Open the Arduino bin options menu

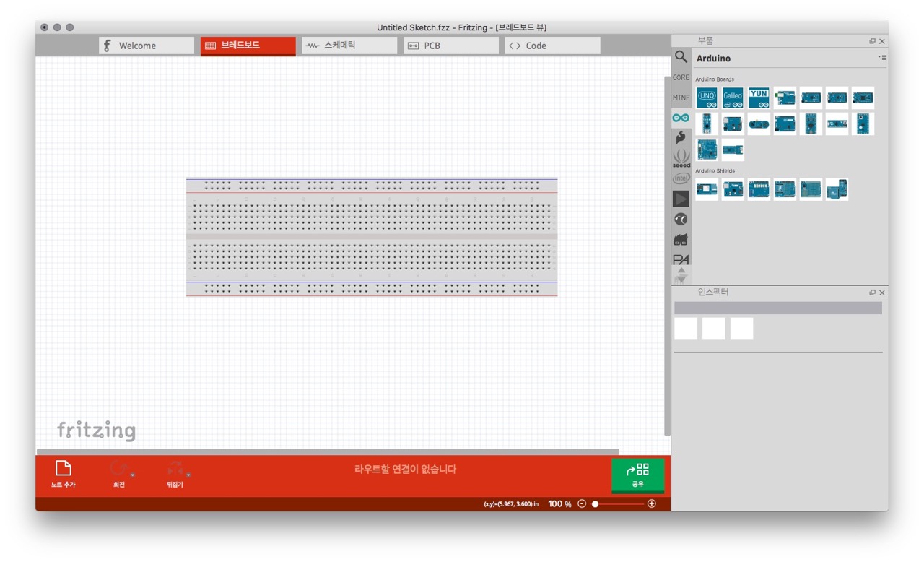[882, 57]
